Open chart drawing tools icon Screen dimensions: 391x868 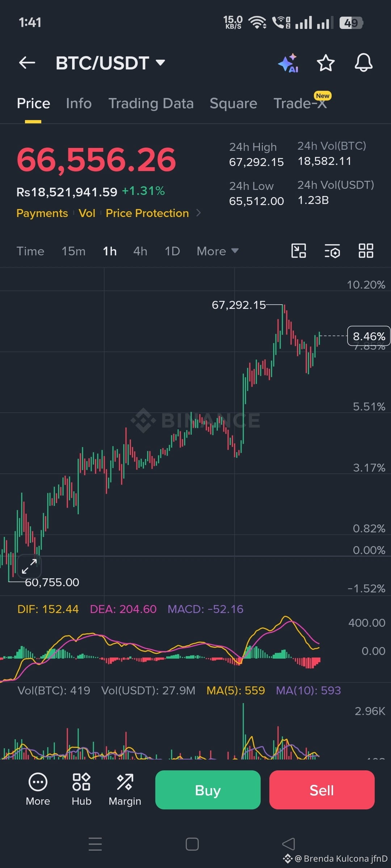tap(299, 251)
